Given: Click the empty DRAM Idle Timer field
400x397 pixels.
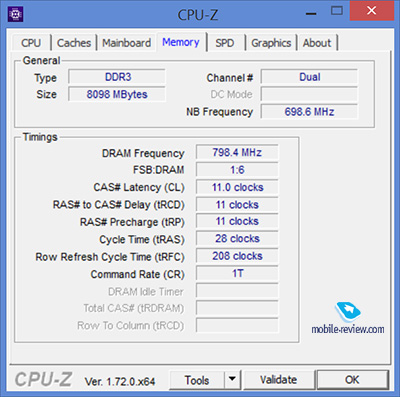Looking at the screenshot, I should pyautogui.click(x=237, y=291).
